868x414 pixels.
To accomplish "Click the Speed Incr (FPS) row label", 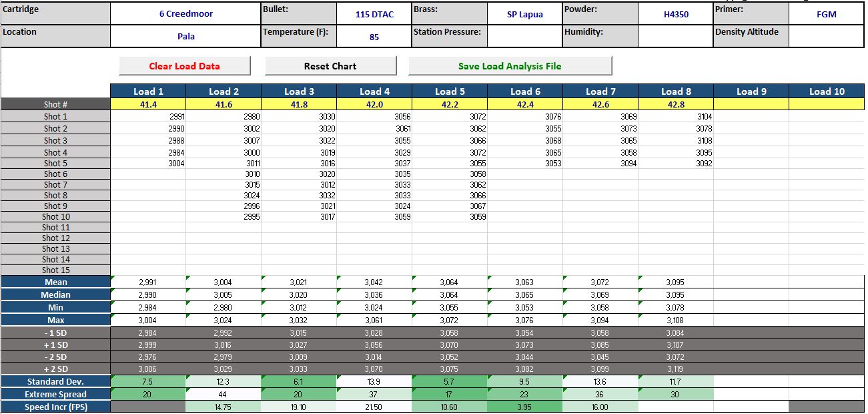I will click(55, 407).
